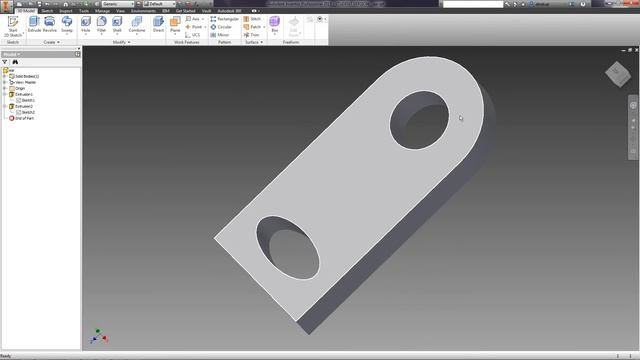
Task: Click the browser find binoculars icon
Action: (x=15, y=62)
